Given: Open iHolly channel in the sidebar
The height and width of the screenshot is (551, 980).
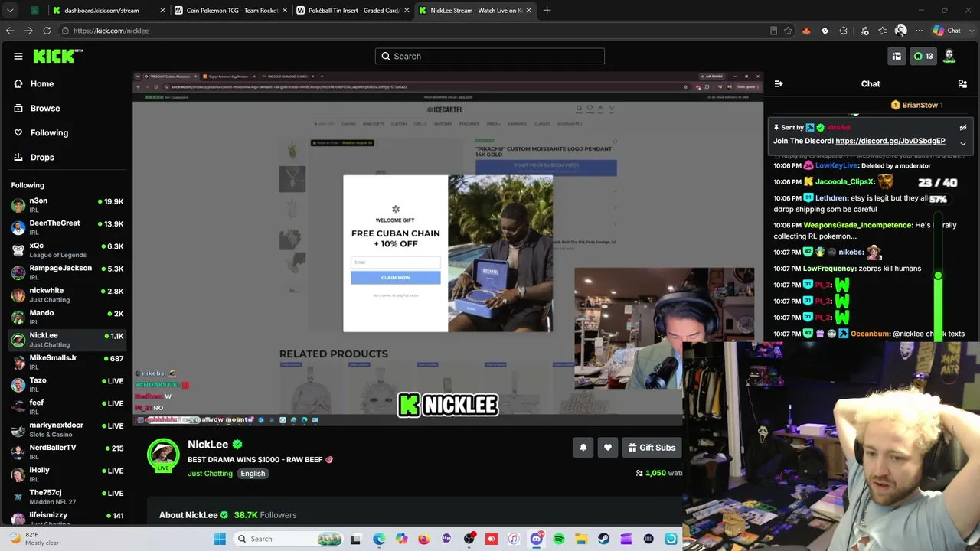Looking at the screenshot, I should point(67,474).
